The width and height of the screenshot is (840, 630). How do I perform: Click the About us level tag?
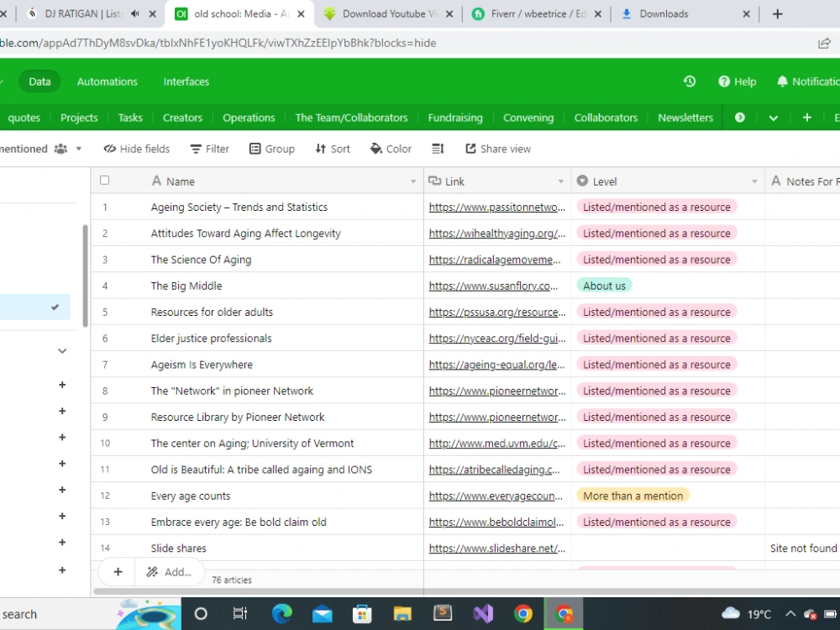click(x=604, y=286)
